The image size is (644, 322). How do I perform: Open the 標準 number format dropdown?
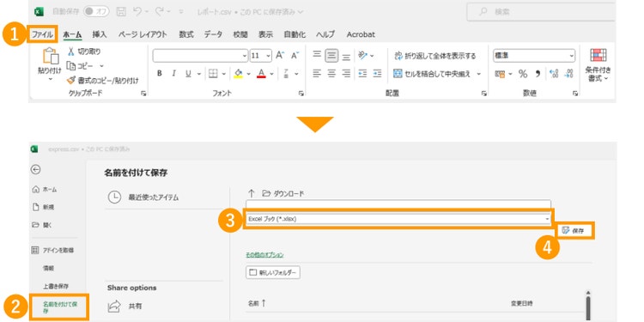[x=572, y=56]
